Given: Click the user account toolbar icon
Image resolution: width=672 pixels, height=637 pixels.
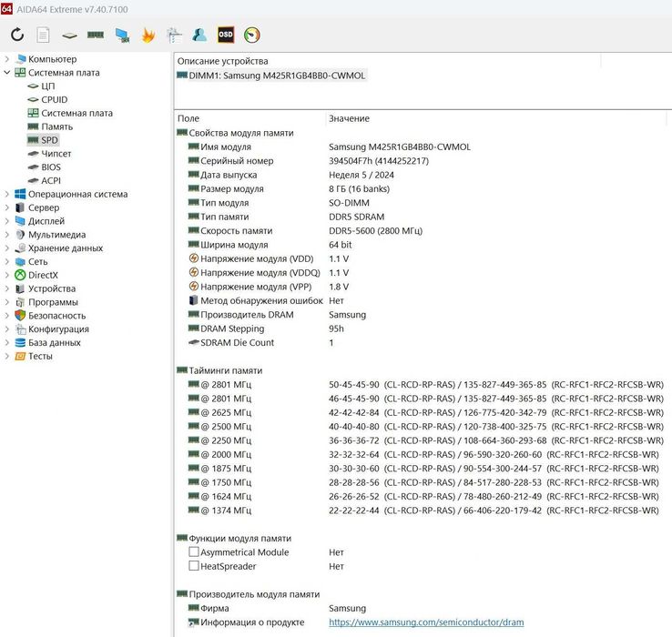Looking at the screenshot, I should point(199,35).
